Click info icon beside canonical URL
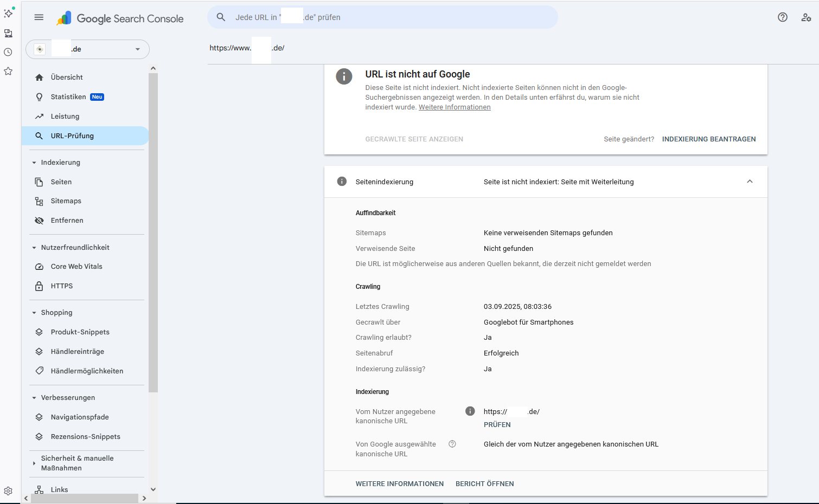 [x=470, y=411]
